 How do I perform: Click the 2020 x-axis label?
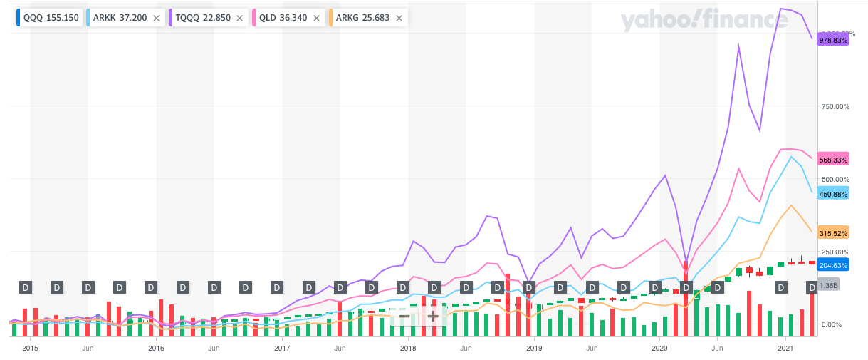click(x=659, y=348)
